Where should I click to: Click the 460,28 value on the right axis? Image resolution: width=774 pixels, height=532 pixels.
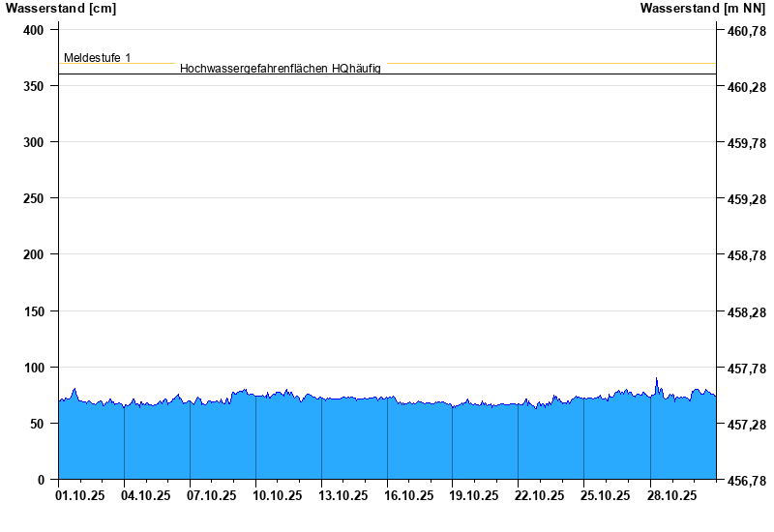745,87
